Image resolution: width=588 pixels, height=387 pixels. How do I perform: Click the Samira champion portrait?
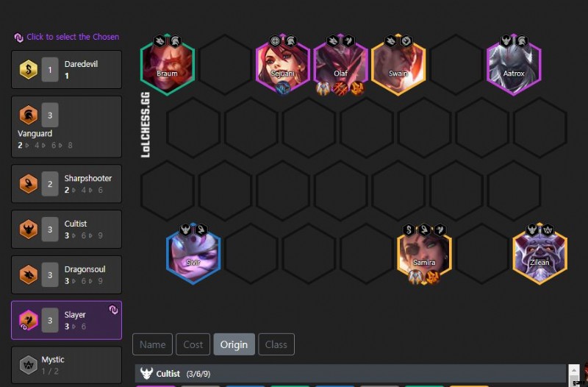point(424,254)
